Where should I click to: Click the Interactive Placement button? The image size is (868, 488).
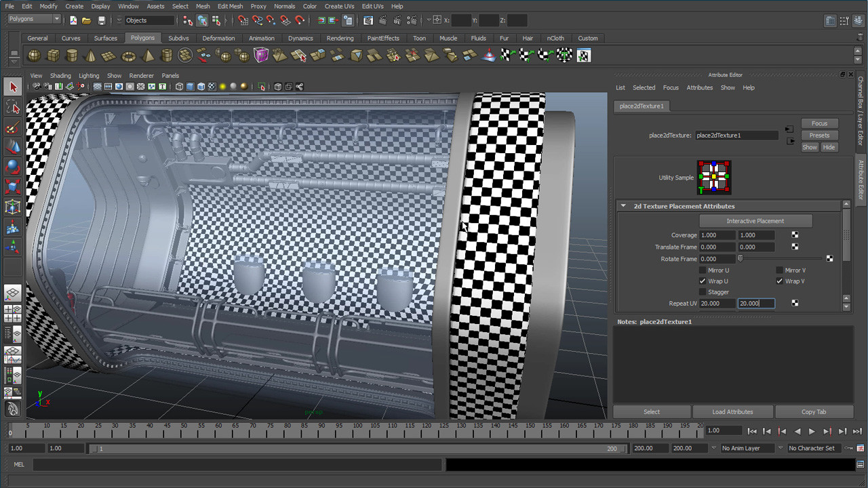tap(755, 221)
